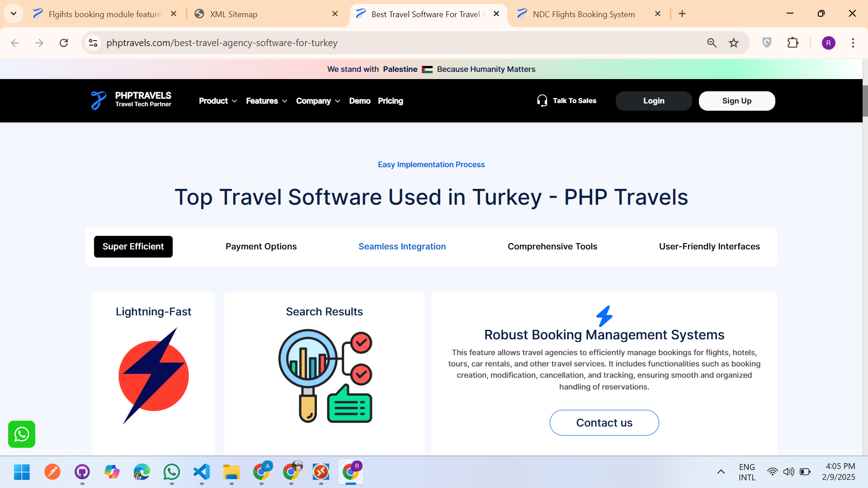Click the Search Results illustration

tap(325, 376)
